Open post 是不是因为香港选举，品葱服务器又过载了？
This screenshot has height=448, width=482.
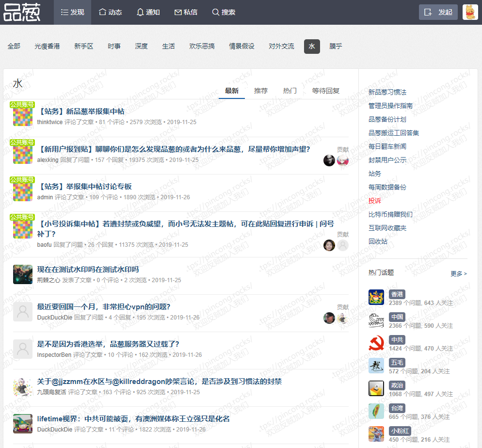point(108,344)
